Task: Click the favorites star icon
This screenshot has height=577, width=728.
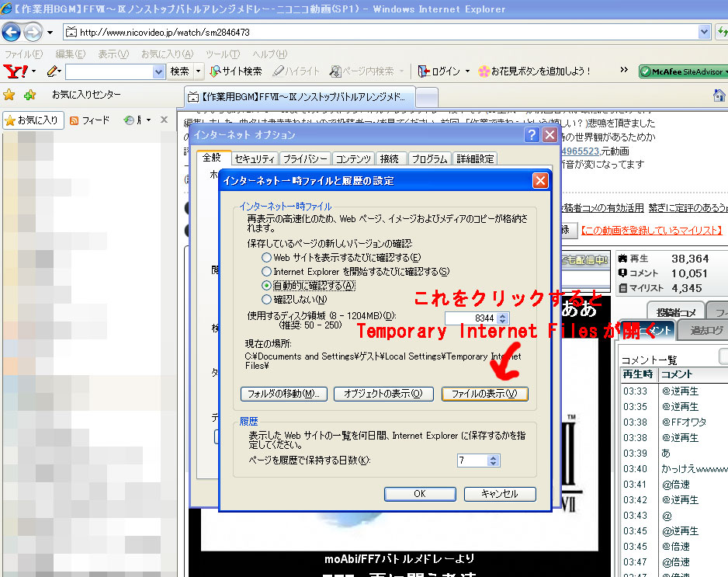Action: pos(9,95)
